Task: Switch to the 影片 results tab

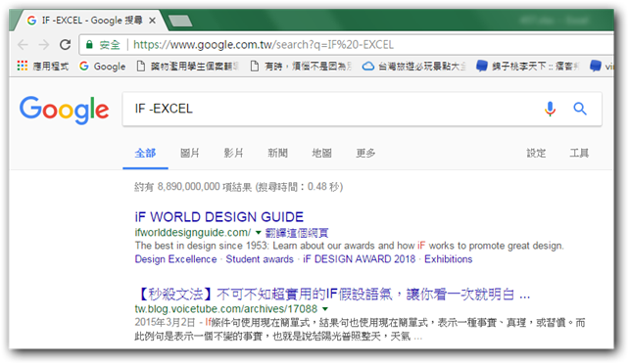Action: click(233, 153)
